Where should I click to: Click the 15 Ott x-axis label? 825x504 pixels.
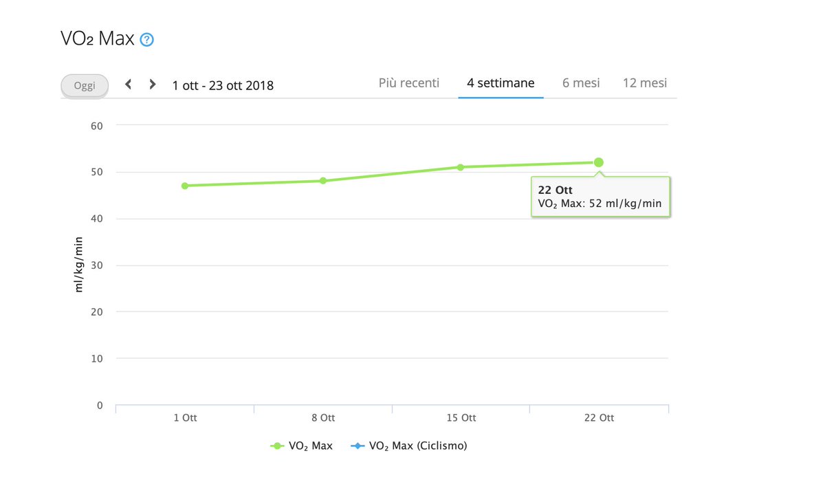coord(461,418)
